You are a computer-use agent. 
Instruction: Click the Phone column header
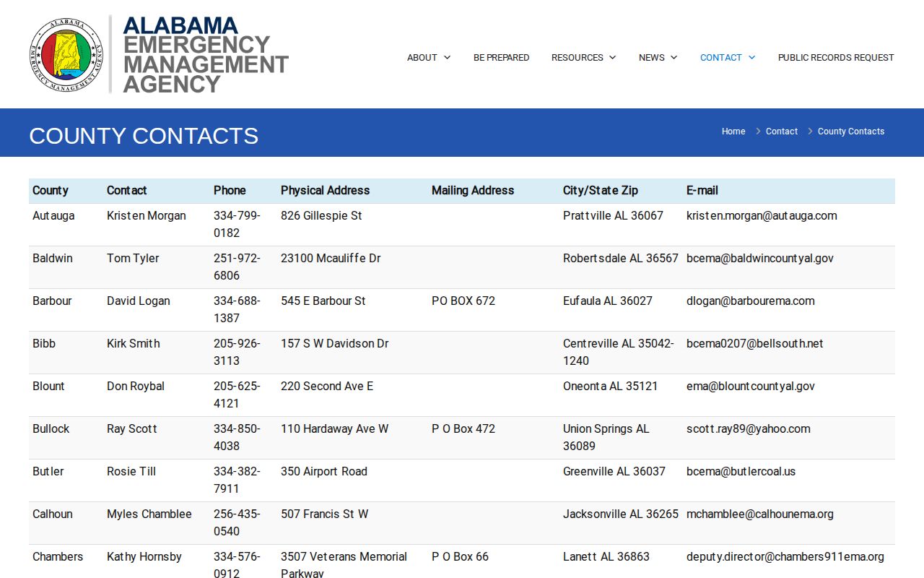click(230, 191)
